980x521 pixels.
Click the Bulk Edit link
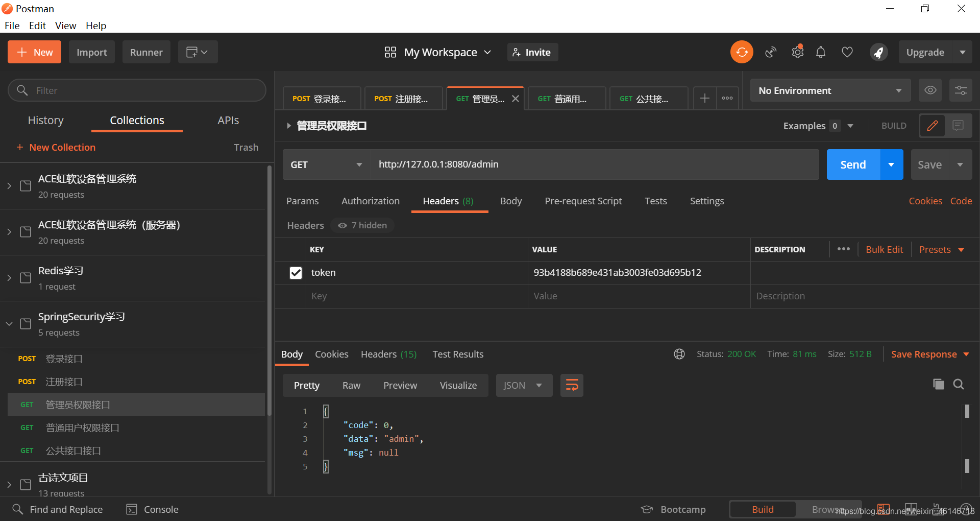pyautogui.click(x=884, y=249)
